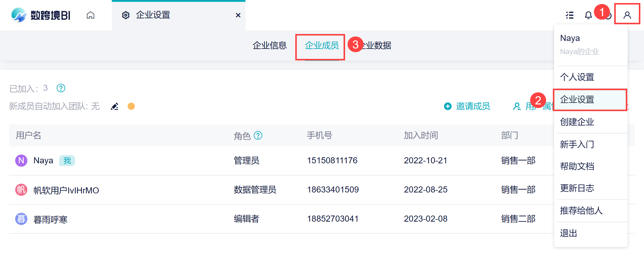
Task: Click 帆软用户IvIHrMO's pink avatar
Action: (21, 190)
